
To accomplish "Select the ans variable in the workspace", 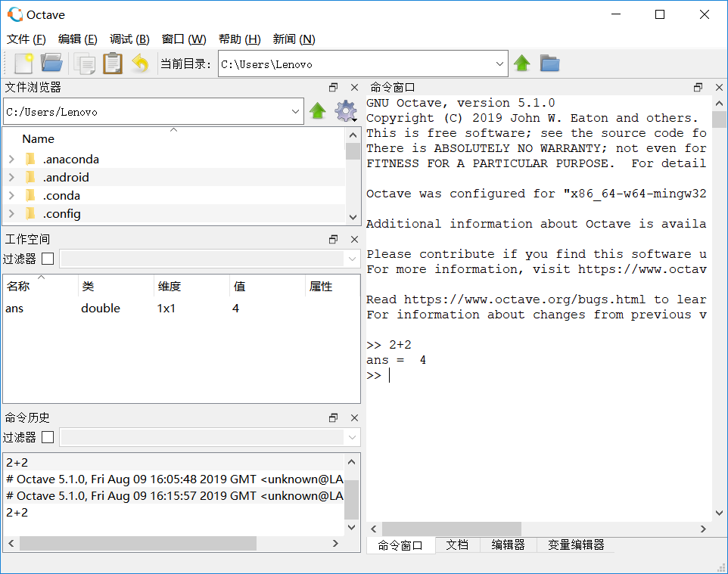I will pos(17,308).
